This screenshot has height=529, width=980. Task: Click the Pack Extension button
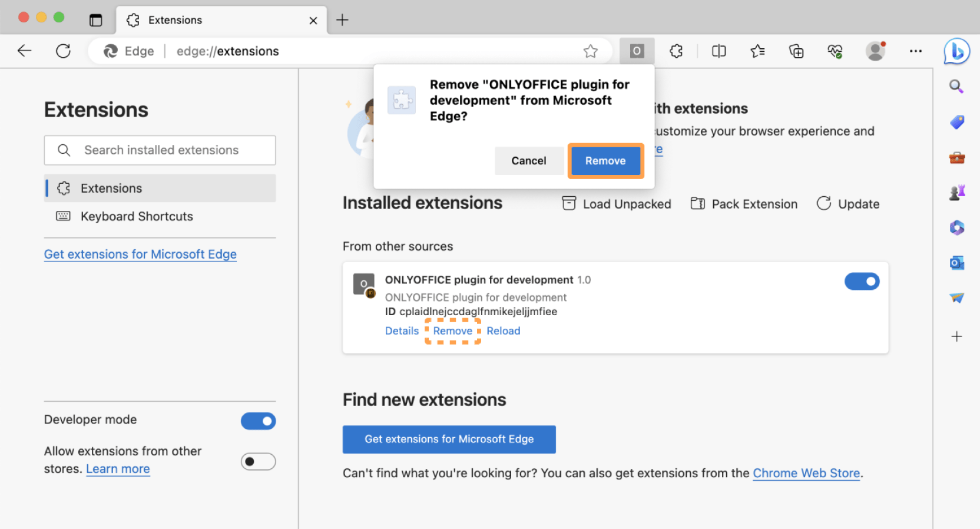744,204
